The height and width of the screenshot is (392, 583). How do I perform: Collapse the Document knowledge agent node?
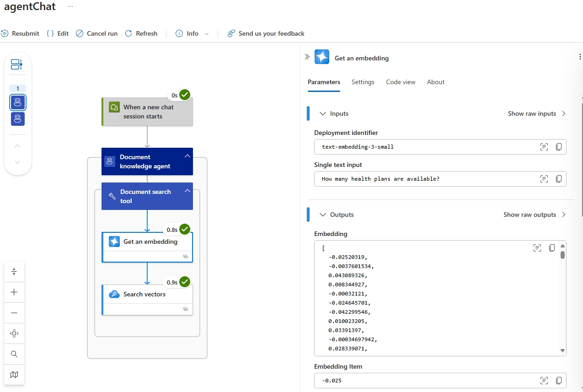[187, 156]
